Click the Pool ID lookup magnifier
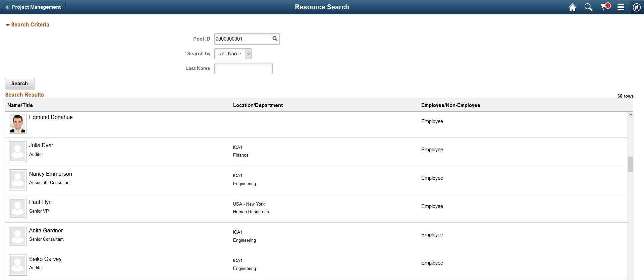The width and height of the screenshot is (644, 280). 275,39
